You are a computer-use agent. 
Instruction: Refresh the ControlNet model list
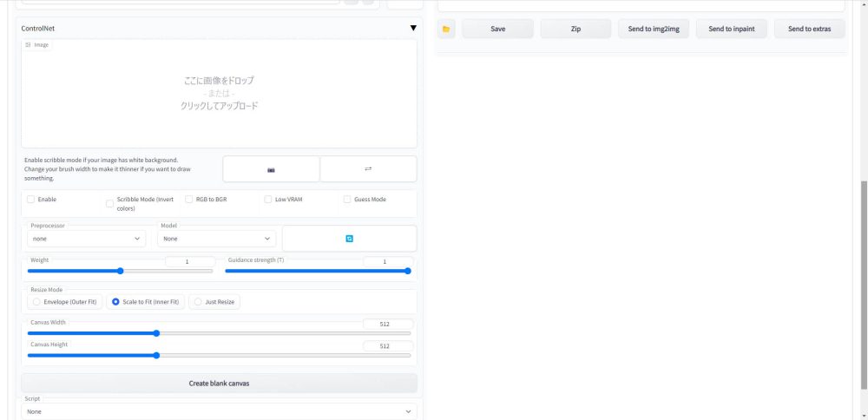349,239
